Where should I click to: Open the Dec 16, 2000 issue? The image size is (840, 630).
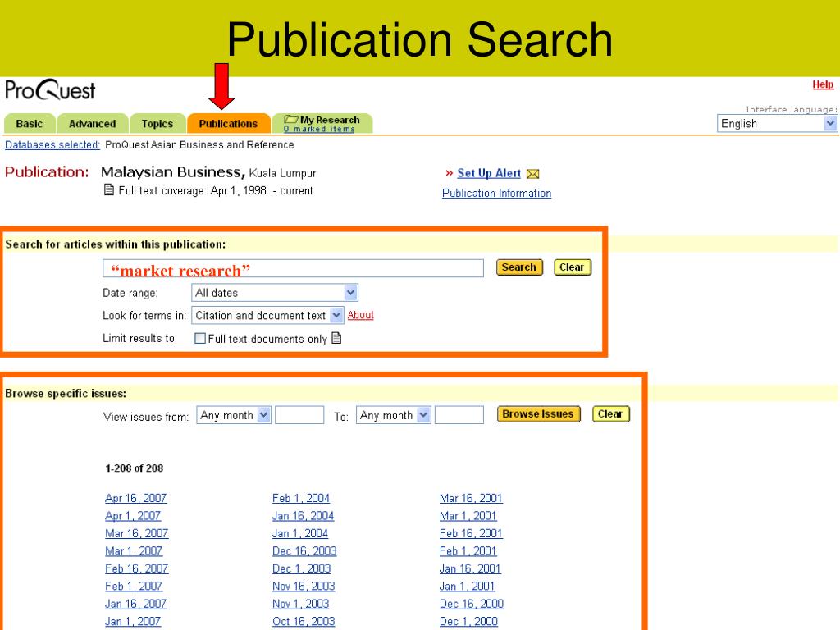click(x=472, y=605)
